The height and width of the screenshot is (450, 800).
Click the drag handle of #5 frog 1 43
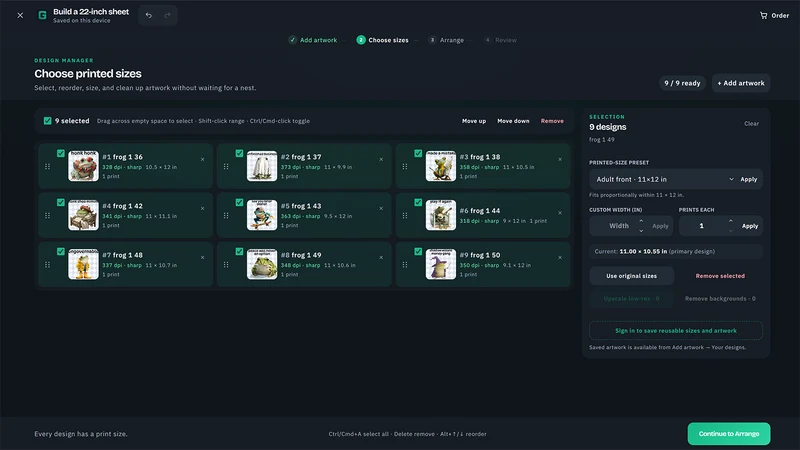226,215
